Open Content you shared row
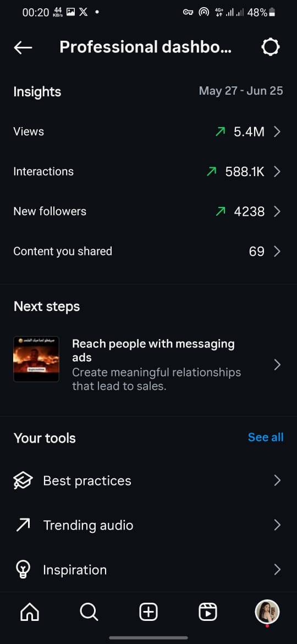This screenshot has height=644, width=297. [x=148, y=251]
